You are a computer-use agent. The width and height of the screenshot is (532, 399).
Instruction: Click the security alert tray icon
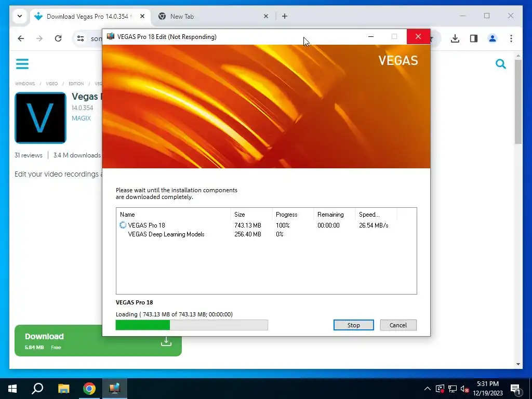(x=440, y=389)
